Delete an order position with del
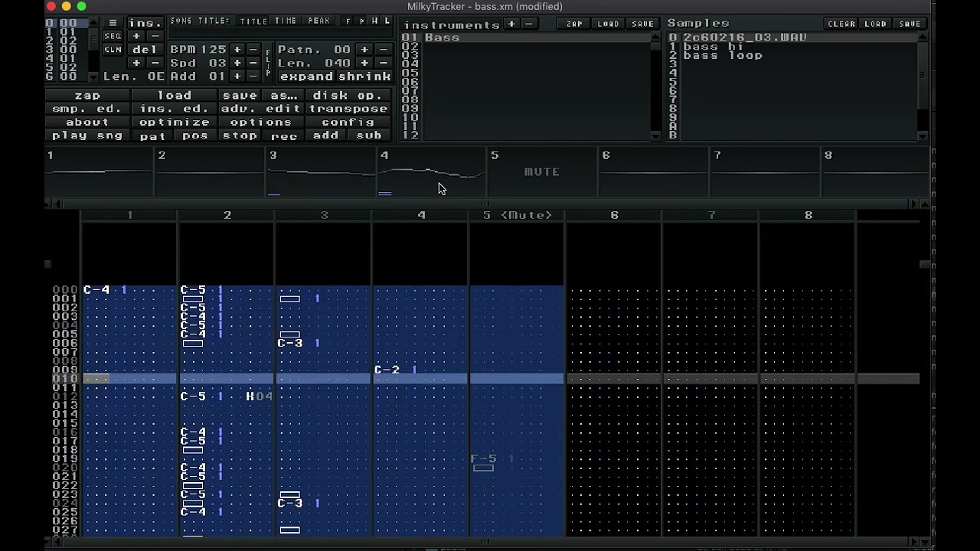980x551 pixels. [x=145, y=49]
